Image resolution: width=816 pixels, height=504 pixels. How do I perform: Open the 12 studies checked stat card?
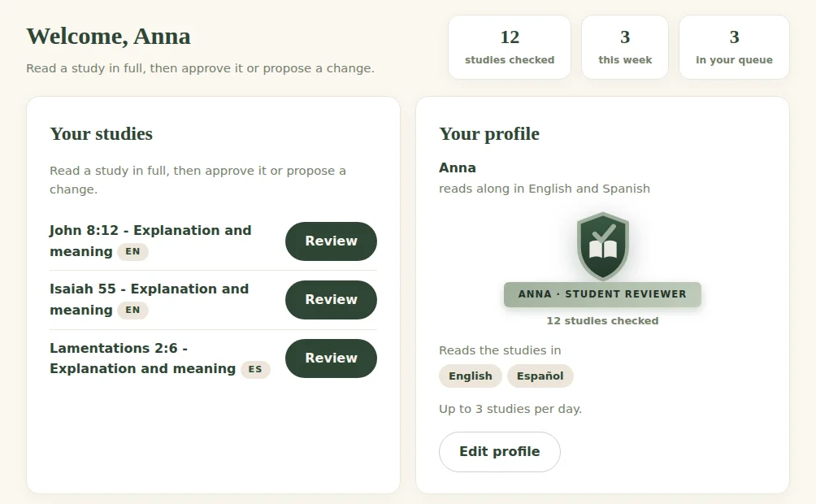point(510,47)
